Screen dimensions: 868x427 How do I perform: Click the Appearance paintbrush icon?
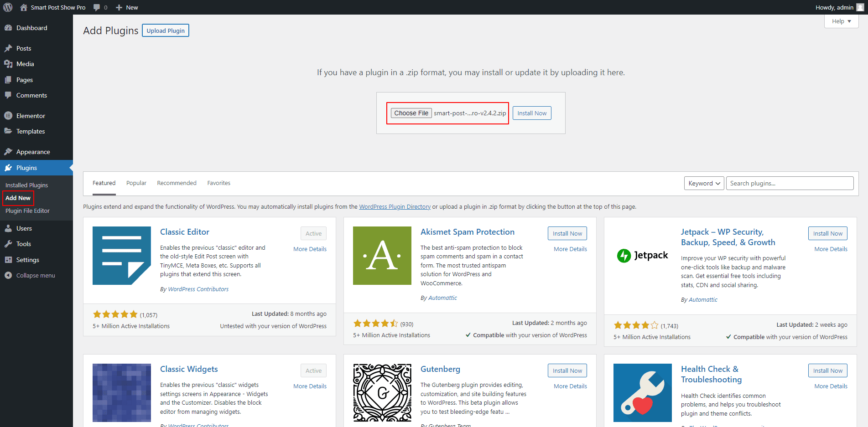coord(8,152)
